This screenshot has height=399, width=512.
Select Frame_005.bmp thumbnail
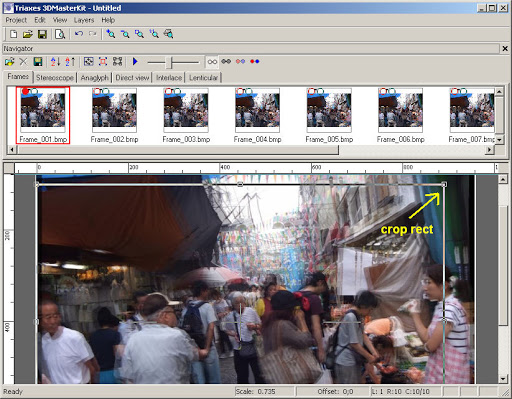(329, 115)
